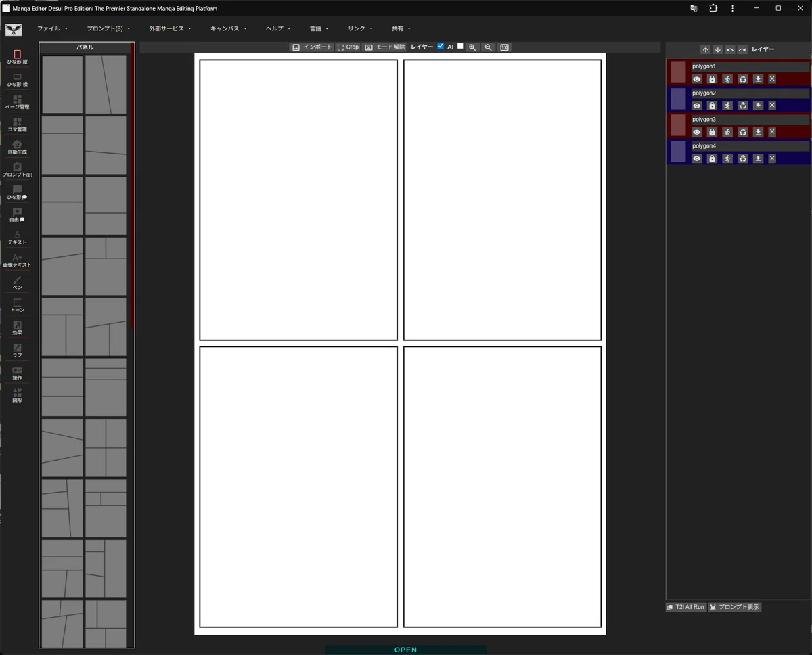This screenshot has width=812, height=655.
Task: Select the ひな形 横 horizontal template tool
Action: tap(17, 80)
